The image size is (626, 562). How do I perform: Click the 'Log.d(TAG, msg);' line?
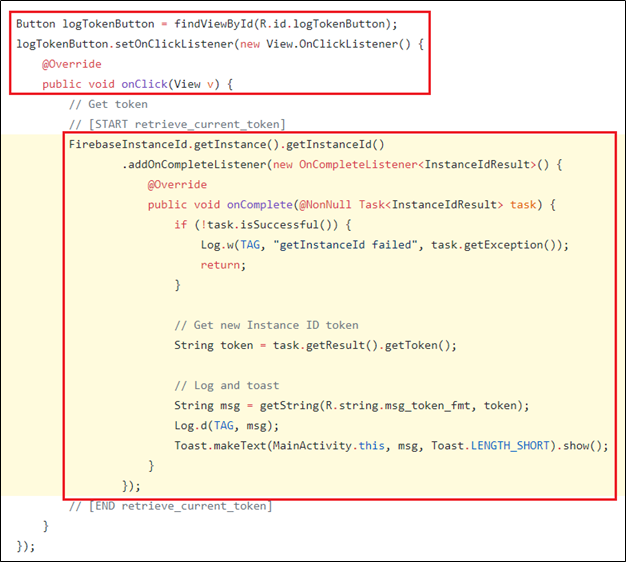226,425
